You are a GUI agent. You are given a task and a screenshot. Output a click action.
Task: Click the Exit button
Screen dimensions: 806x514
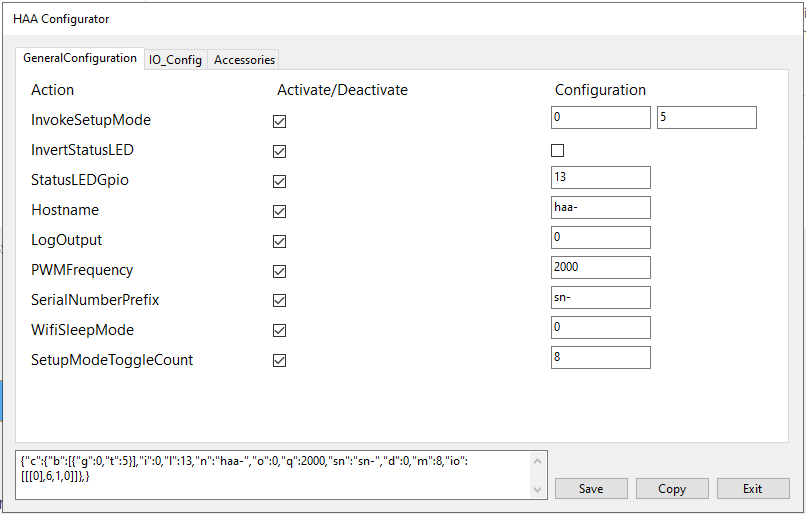[x=752, y=489]
